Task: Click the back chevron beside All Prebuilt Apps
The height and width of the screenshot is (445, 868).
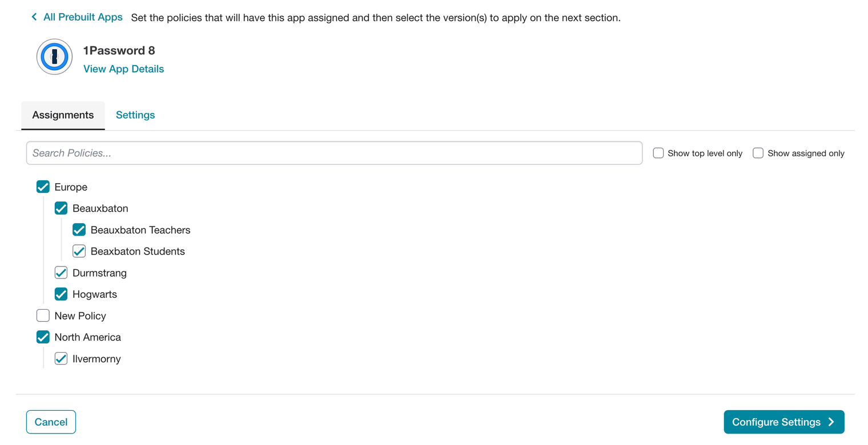Action: click(x=34, y=17)
